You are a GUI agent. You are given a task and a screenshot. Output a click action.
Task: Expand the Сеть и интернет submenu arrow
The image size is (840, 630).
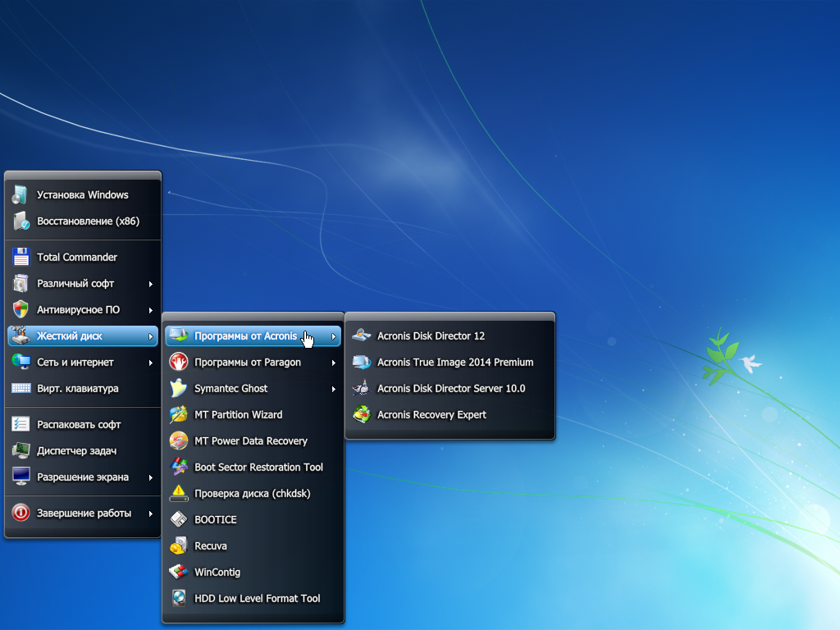[151, 363]
